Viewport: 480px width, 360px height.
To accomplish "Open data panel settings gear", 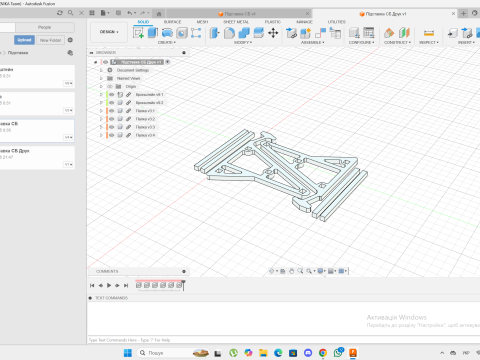I will point(70,40).
